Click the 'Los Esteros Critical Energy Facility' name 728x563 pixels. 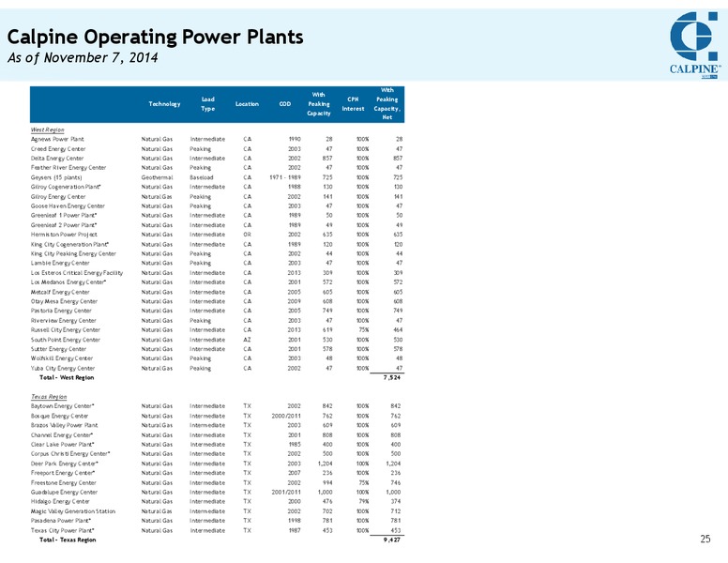(77, 273)
